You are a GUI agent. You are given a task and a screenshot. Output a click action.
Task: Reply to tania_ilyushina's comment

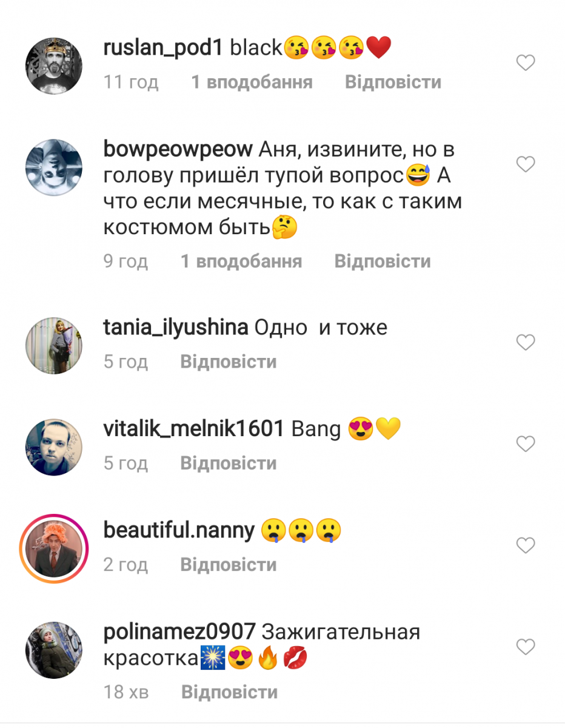coord(229,362)
